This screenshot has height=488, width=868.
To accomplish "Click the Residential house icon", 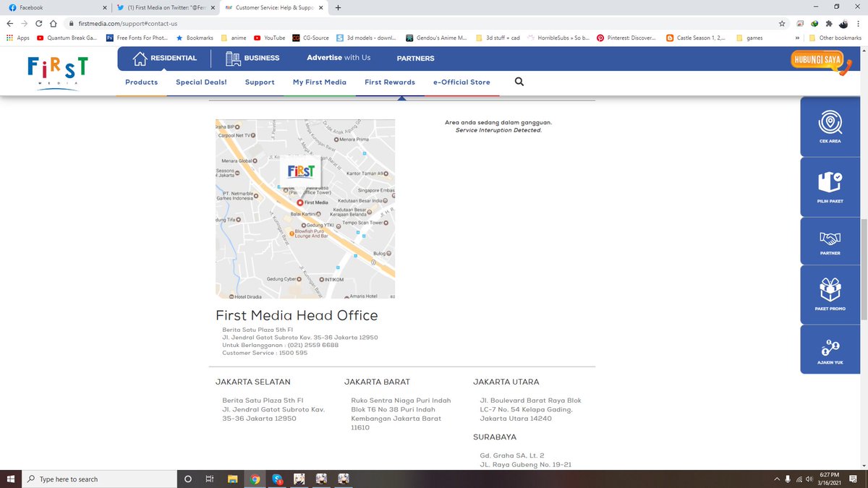I will tap(140, 58).
